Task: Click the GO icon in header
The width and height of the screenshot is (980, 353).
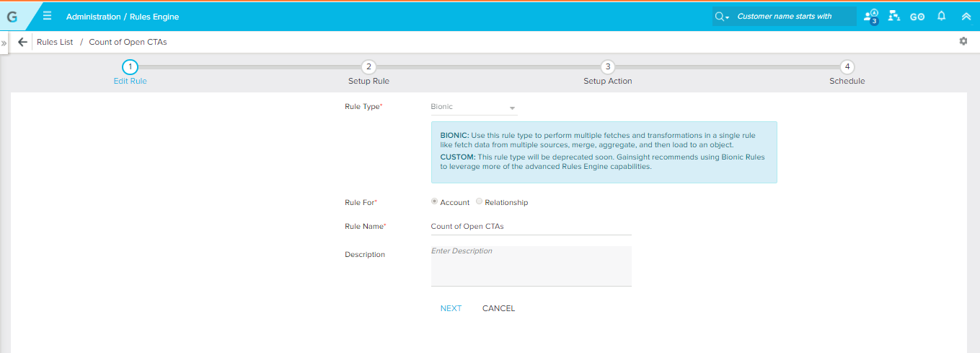Action: coord(917,17)
